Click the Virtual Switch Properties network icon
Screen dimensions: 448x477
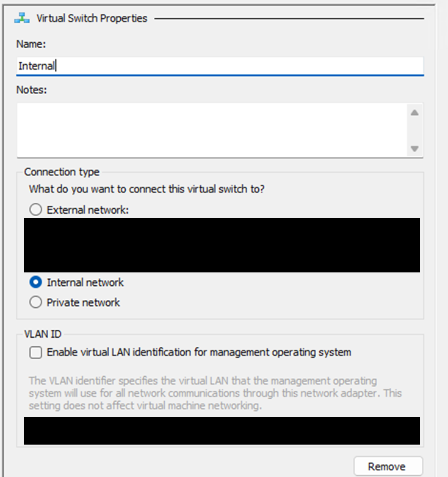(x=23, y=18)
